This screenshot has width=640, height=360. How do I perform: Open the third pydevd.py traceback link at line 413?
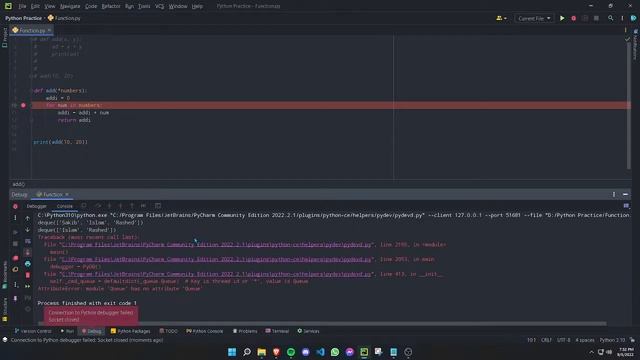(216, 274)
